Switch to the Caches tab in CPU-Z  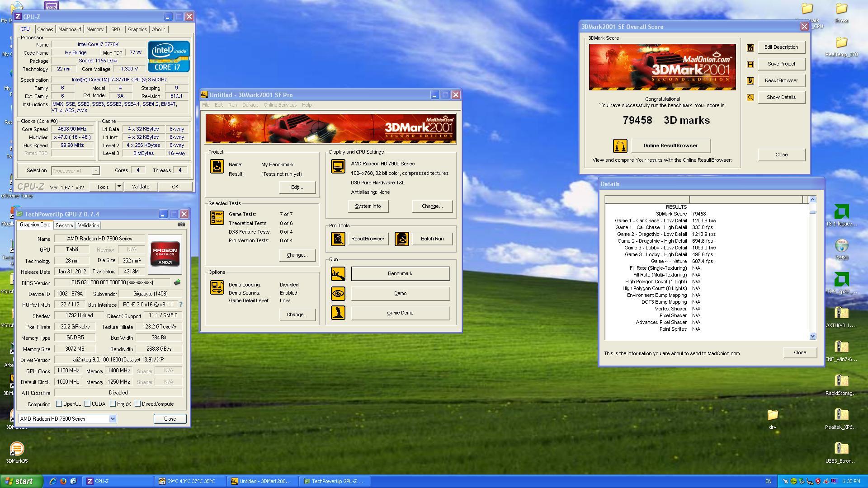coord(45,29)
